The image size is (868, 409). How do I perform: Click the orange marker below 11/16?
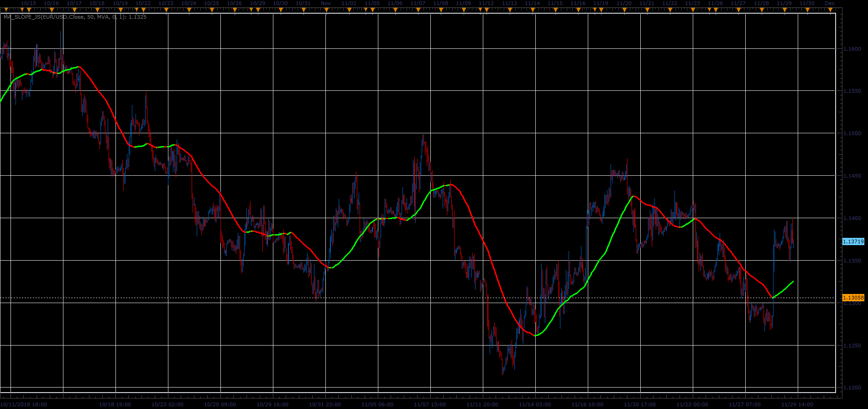click(x=578, y=10)
